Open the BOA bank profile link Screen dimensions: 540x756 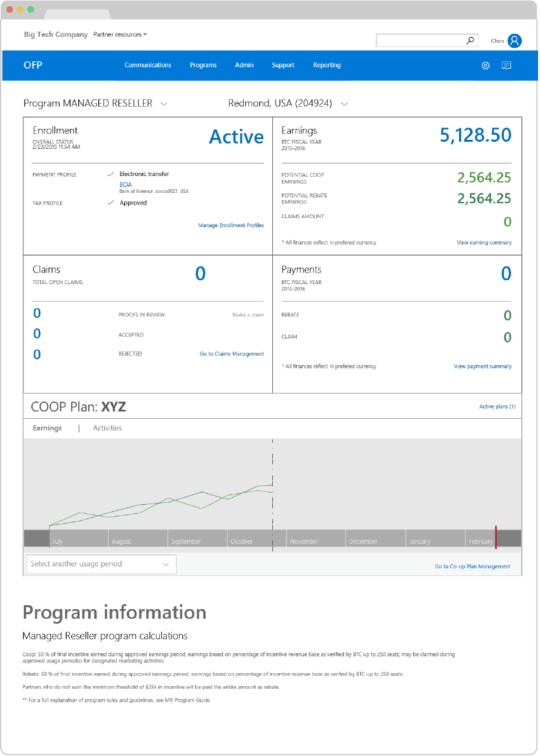125,184
